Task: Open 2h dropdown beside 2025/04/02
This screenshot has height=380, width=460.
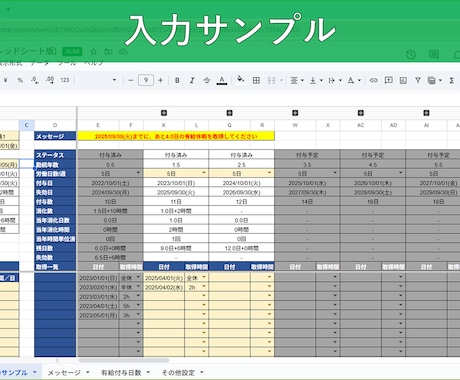Action: pos(204,287)
